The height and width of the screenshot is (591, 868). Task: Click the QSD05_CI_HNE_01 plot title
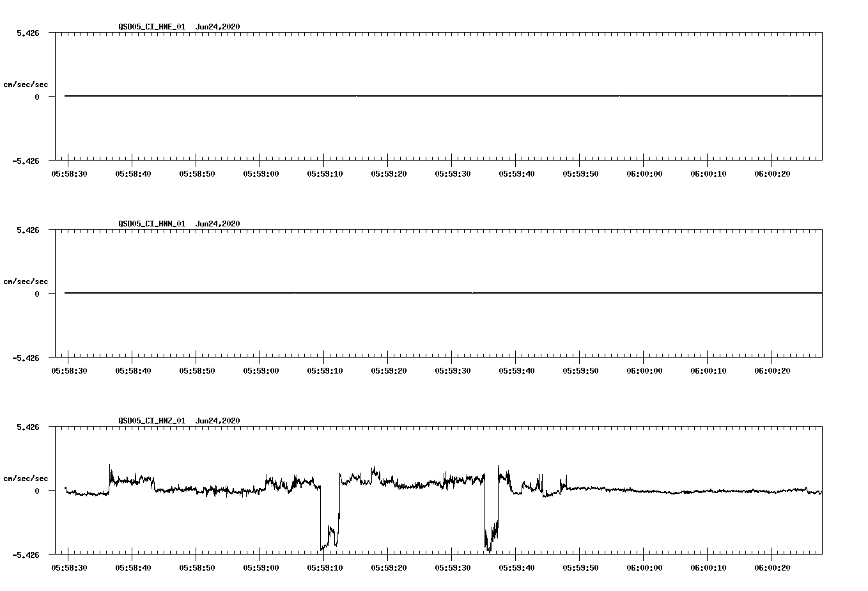pos(151,27)
